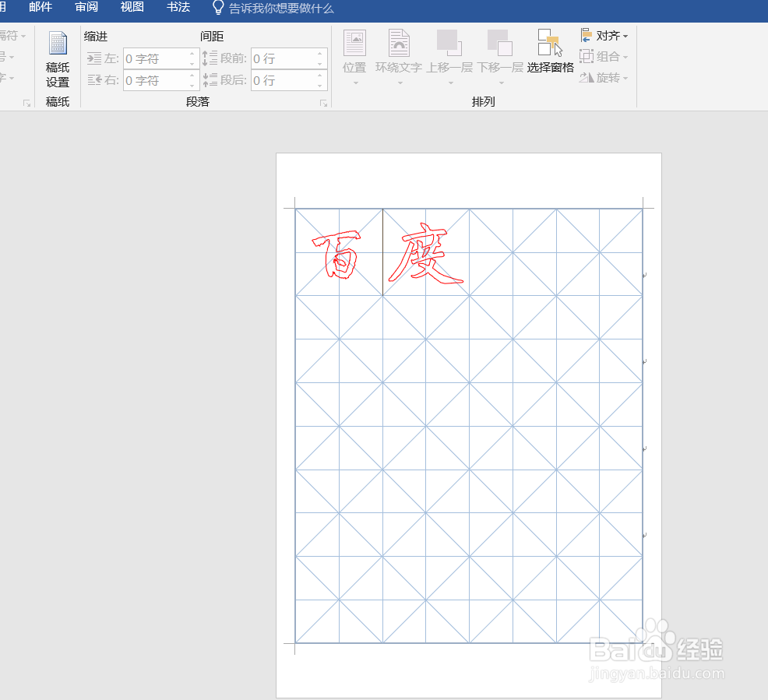Click the left indent 0 字符 field
Image resolution: width=768 pixels, height=700 pixels.
[x=161, y=58]
